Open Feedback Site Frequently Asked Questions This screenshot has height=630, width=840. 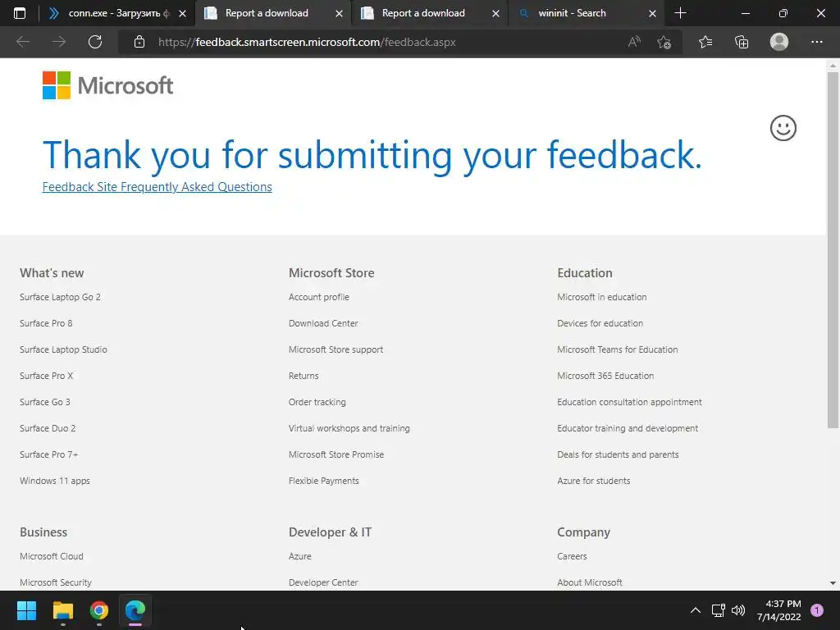157,186
